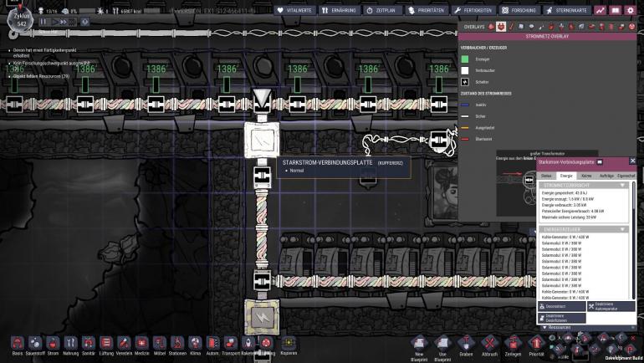Click the green Erzeuger legend swatch
This screenshot has height=363, width=644.
464,59
